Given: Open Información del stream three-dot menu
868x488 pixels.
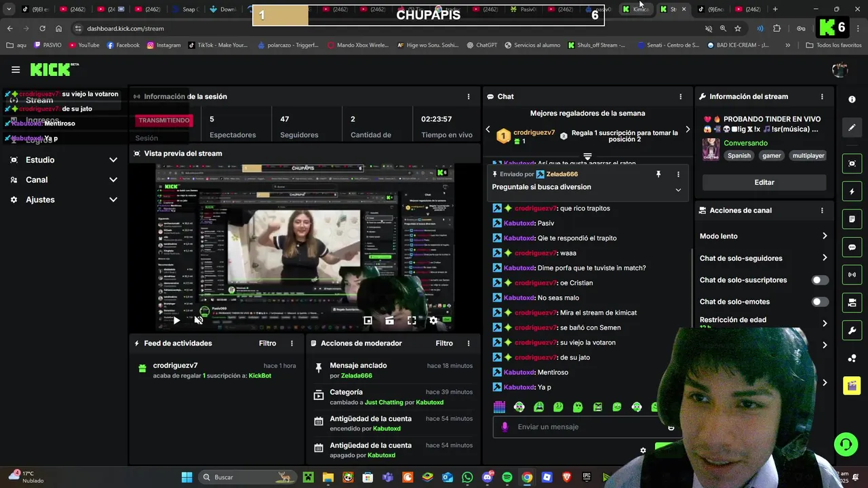Looking at the screenshot, I should click(822, 96).
